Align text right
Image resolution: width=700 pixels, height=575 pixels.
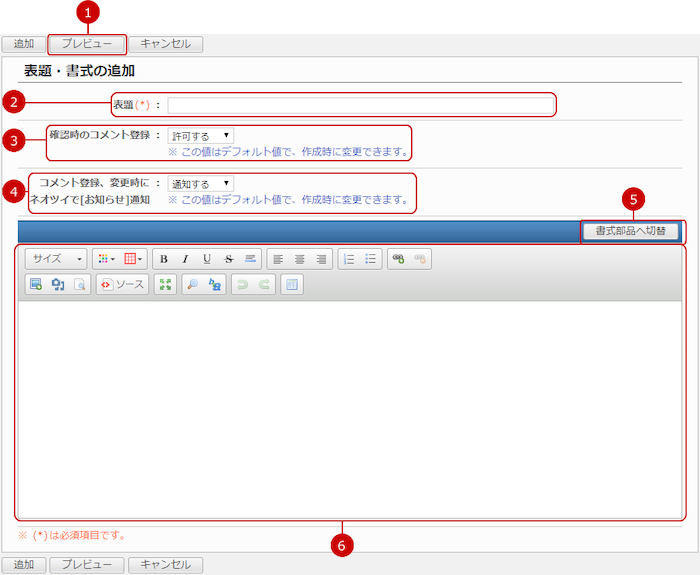[321, 259]
